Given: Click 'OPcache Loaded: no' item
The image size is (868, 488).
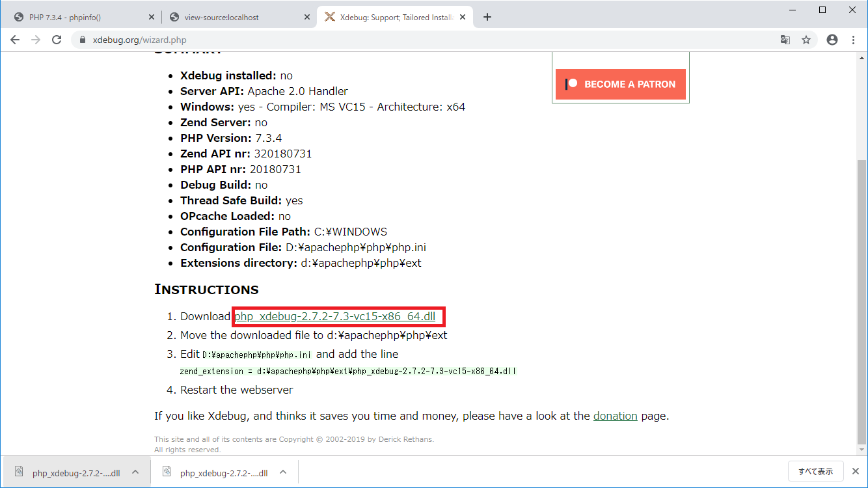Looking at the screenshot, I should click(236, 216).
